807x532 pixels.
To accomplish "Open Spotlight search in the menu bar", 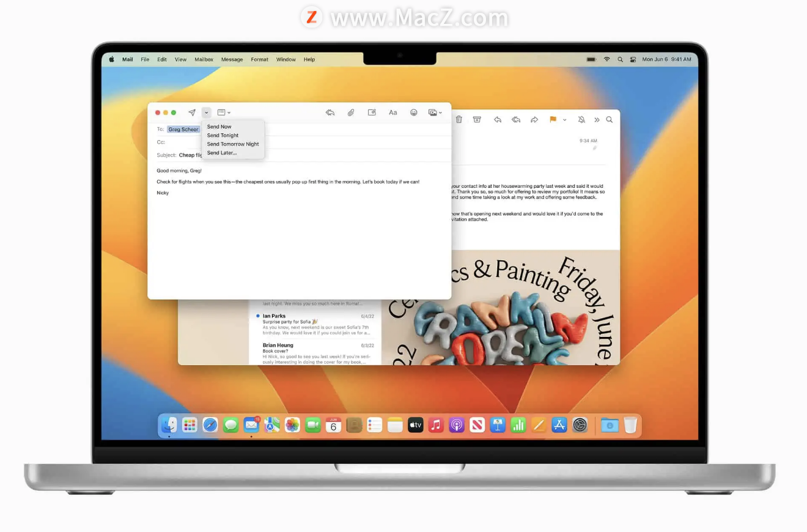I will 620,59.
